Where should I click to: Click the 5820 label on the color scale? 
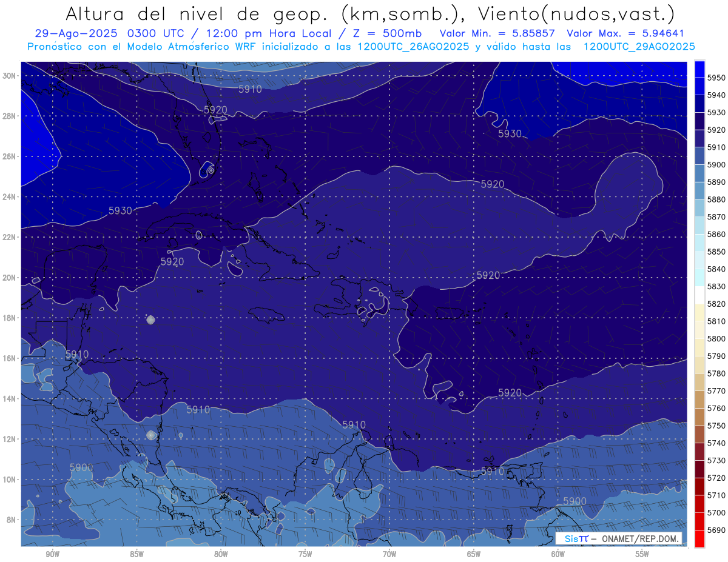pos(716,304)
